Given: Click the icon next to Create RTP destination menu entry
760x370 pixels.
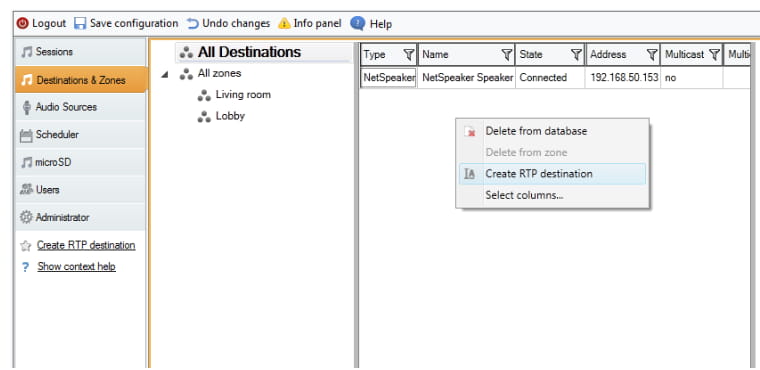Looking at the screenshot, I should click(469, 174).
